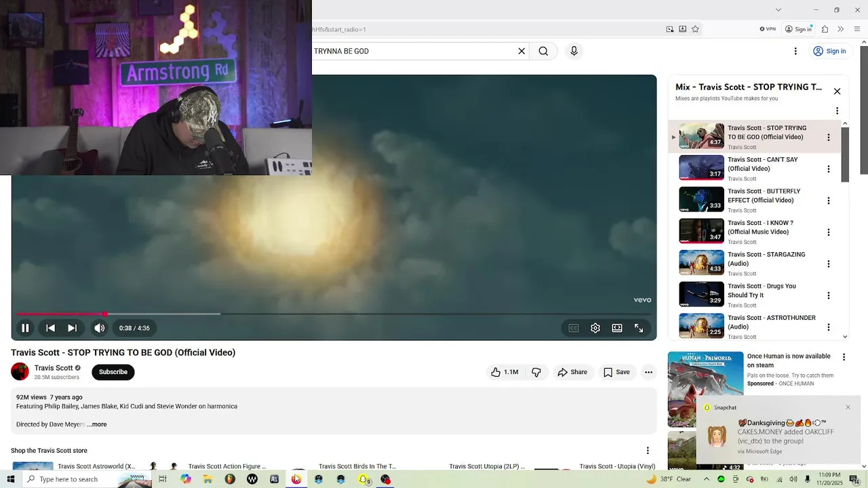
Task: Open options for Drugs You Should Try It
Action: 828,296
